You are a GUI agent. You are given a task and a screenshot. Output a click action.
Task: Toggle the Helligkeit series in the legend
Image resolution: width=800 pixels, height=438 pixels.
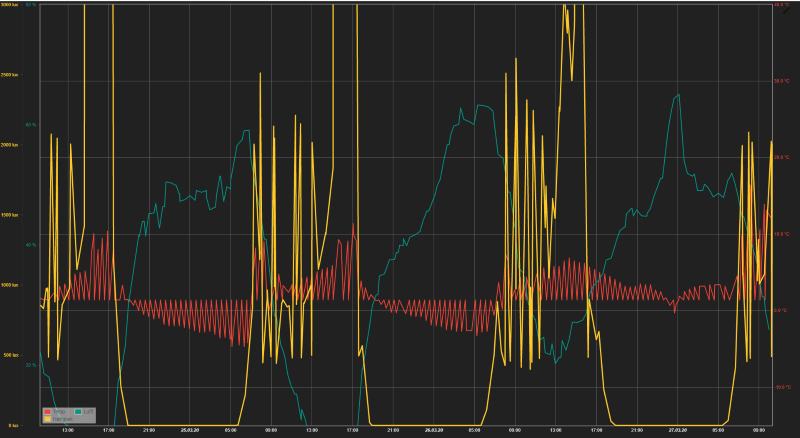[x=63, y=419]
